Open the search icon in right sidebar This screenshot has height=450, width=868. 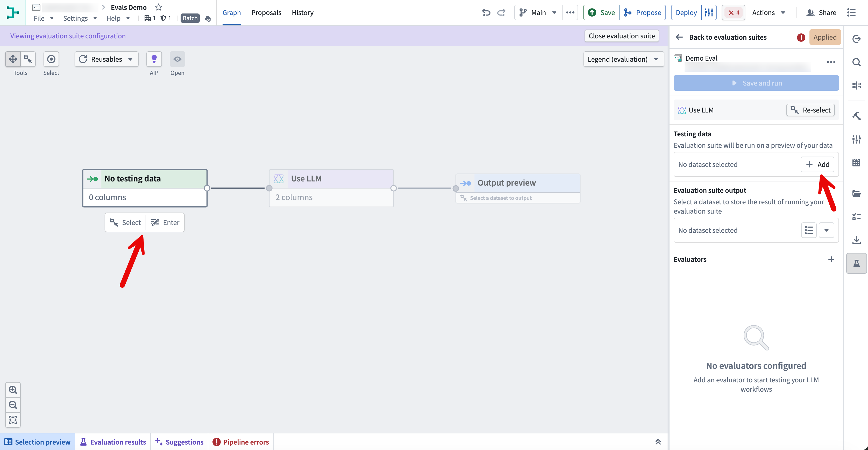(x=856, y=62)
